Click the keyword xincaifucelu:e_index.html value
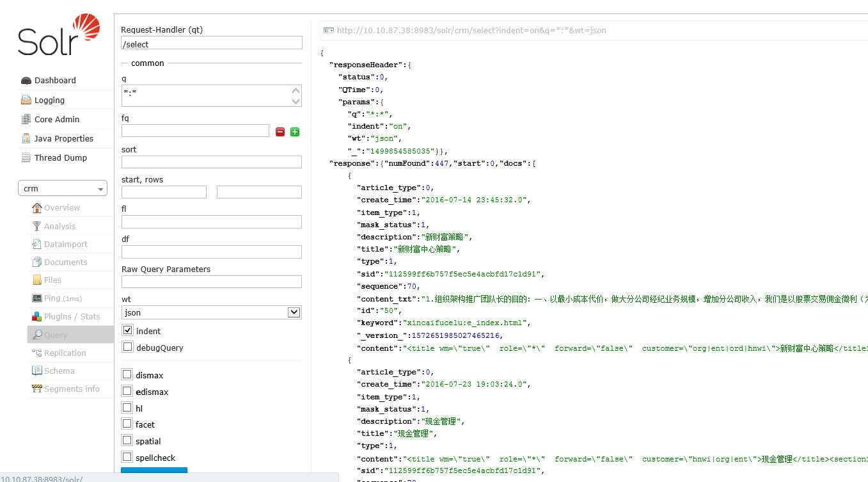Screen dimensions: 868x482 coord(464,323)
